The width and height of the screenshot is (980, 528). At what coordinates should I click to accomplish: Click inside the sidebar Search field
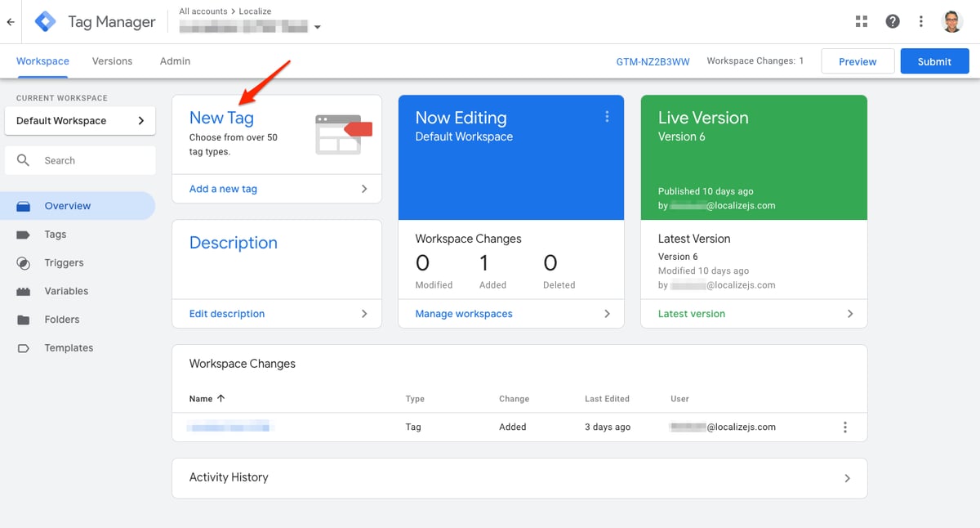[80, 160]
